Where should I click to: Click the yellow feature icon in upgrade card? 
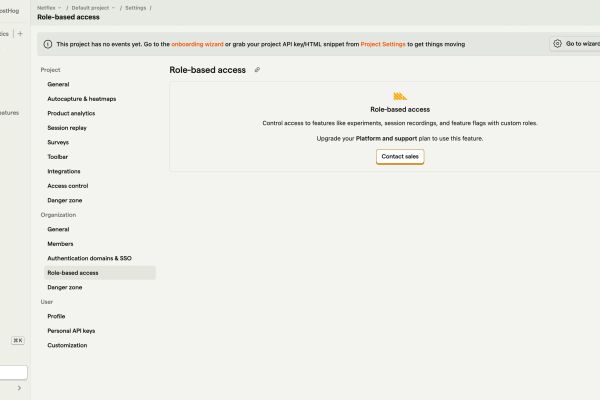(x=400, y=96)
